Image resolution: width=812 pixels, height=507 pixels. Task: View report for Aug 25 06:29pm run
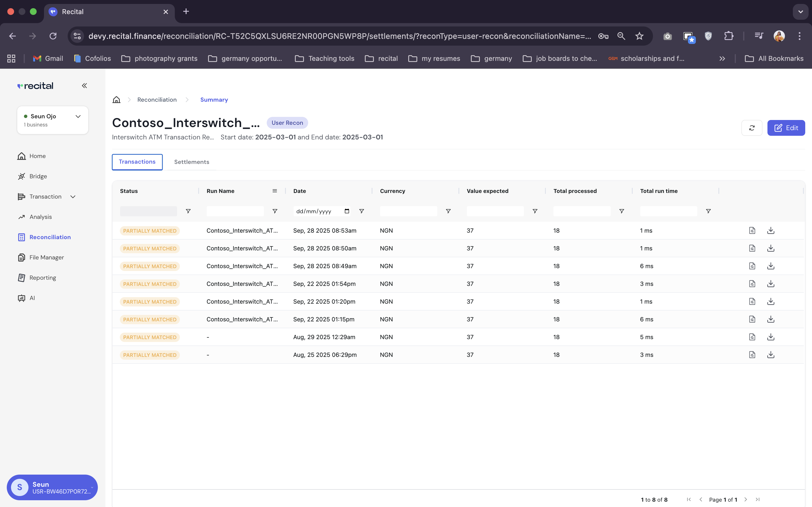[752, 355]
